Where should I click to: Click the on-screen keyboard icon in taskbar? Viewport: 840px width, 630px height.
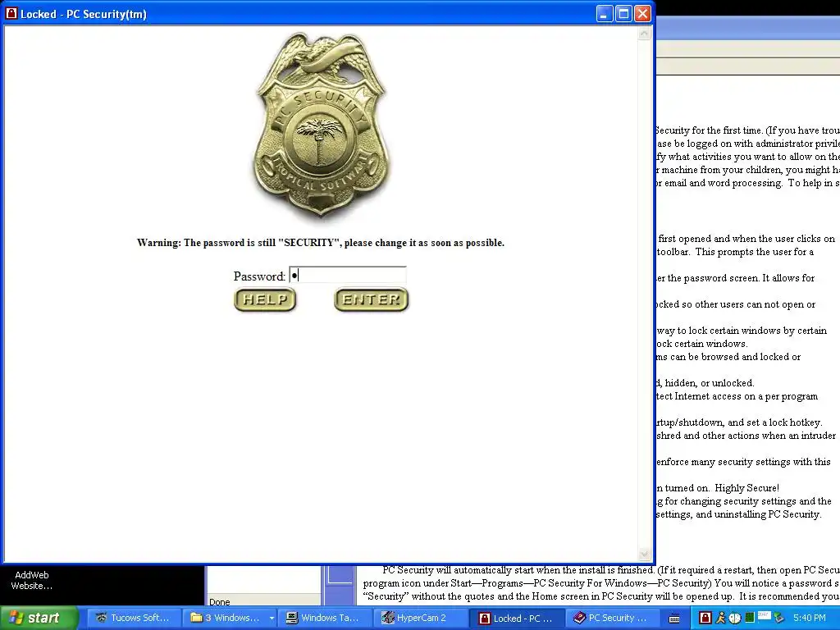[674, 619]
